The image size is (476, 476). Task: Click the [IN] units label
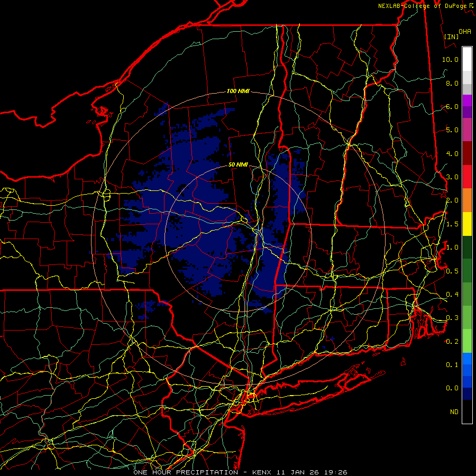(451, 36)
